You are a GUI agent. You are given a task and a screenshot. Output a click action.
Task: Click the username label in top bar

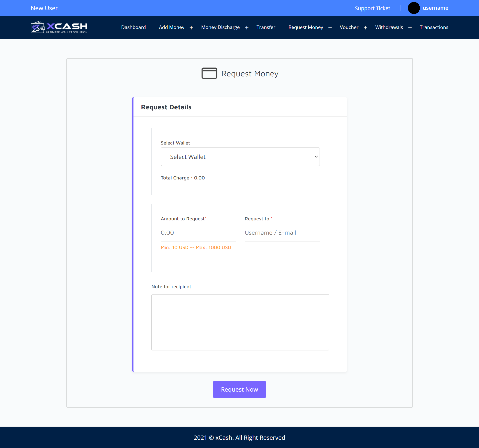435,8
